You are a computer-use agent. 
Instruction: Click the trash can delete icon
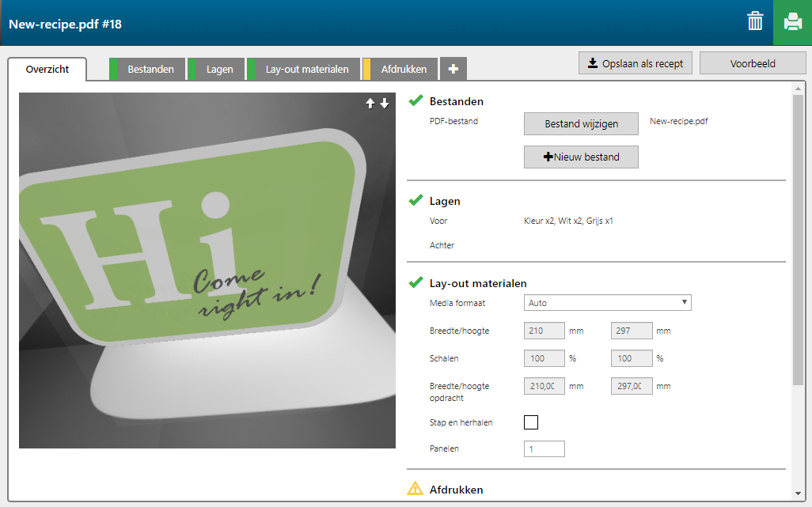pos(755,22)
